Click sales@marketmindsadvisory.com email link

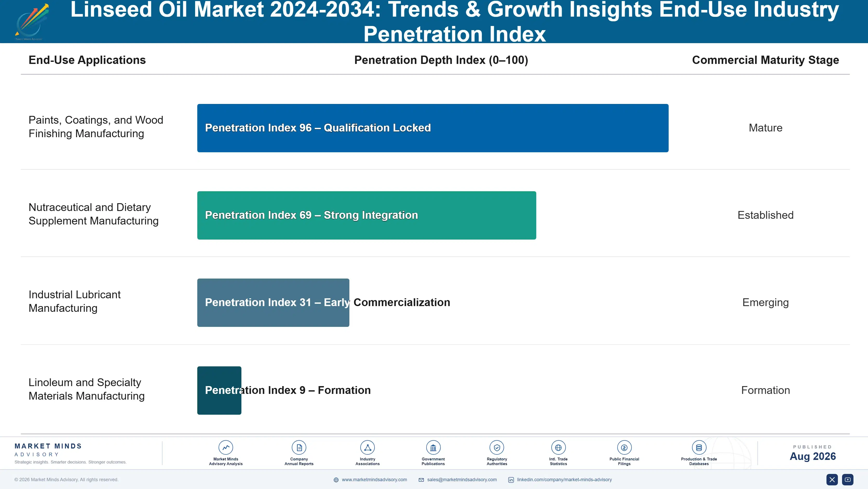pyautogui.click(x=462, y=480)
